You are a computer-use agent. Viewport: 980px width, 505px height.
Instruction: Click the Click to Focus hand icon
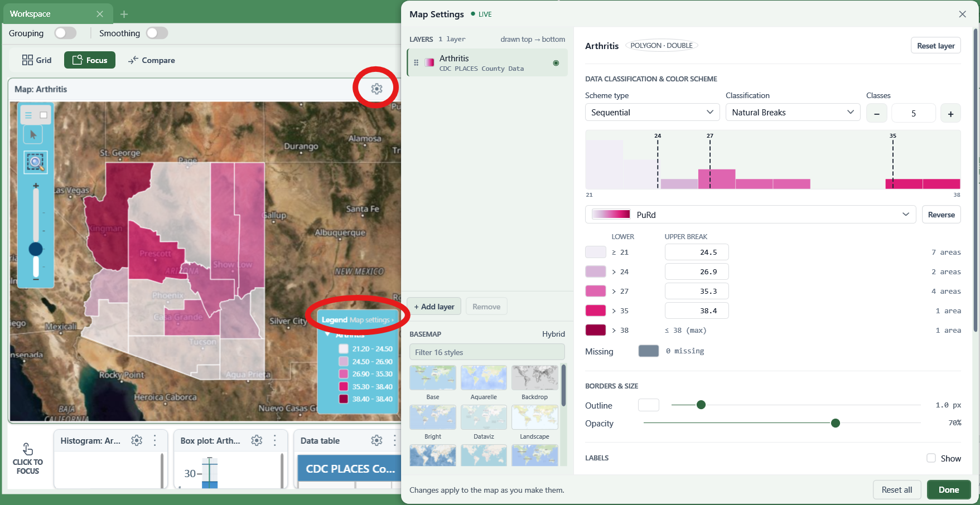pyautogui.click(x=27, y=449)
